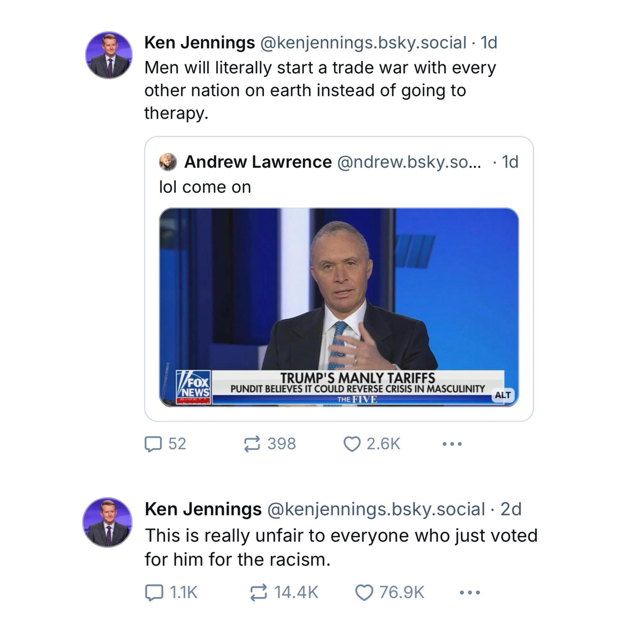The height and width of the screenshot is (644, 644).
Task: Open the Ken Jennings display name on the first post
Action: click(200, 43)
